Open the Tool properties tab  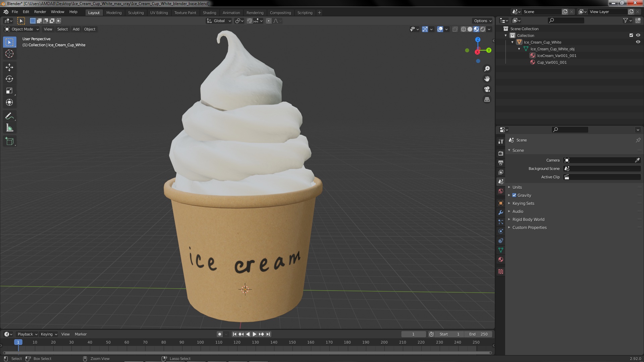(x=501, y=141)
